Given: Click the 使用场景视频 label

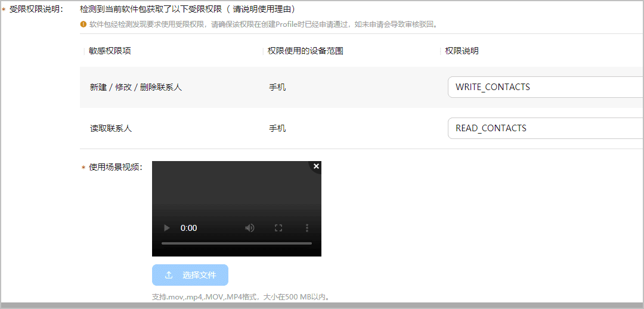Looking at the screenshot, I should tap(116, 167).
